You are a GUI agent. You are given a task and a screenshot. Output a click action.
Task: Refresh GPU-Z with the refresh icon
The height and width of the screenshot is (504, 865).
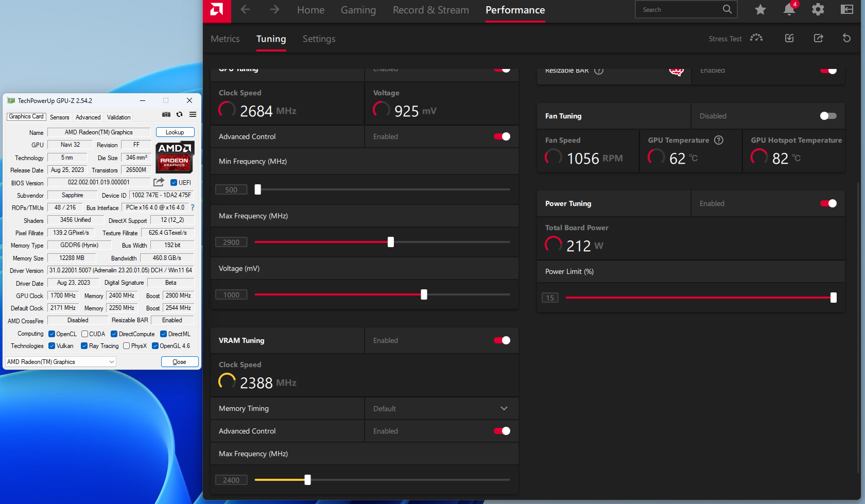(179, 114)
